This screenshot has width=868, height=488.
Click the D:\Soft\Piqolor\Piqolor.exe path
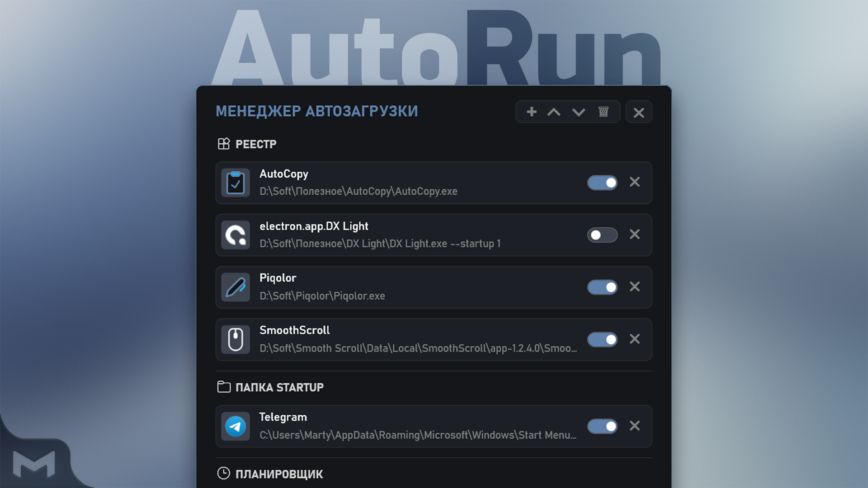322,296
